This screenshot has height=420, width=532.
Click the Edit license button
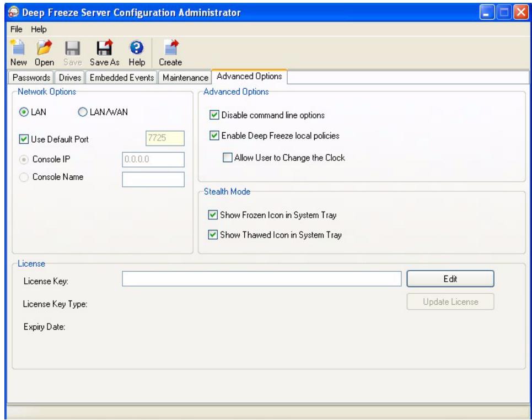click(x=450, y=279)
